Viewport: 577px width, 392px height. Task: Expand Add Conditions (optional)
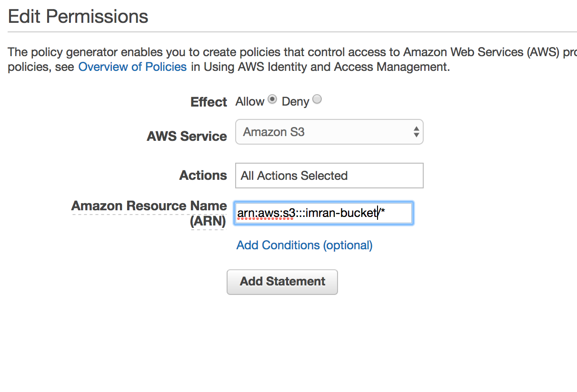[304, 245]
